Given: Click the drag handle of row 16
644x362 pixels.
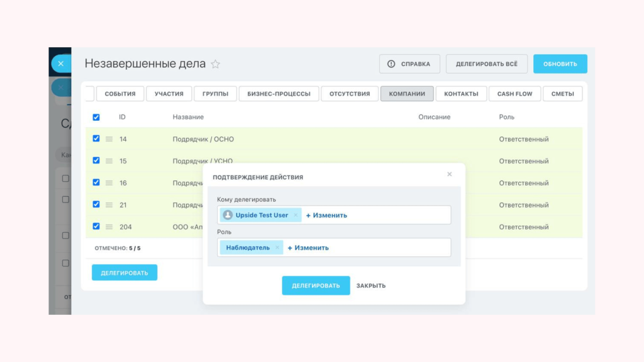Looking at the screenshot, I should [109, 183].
